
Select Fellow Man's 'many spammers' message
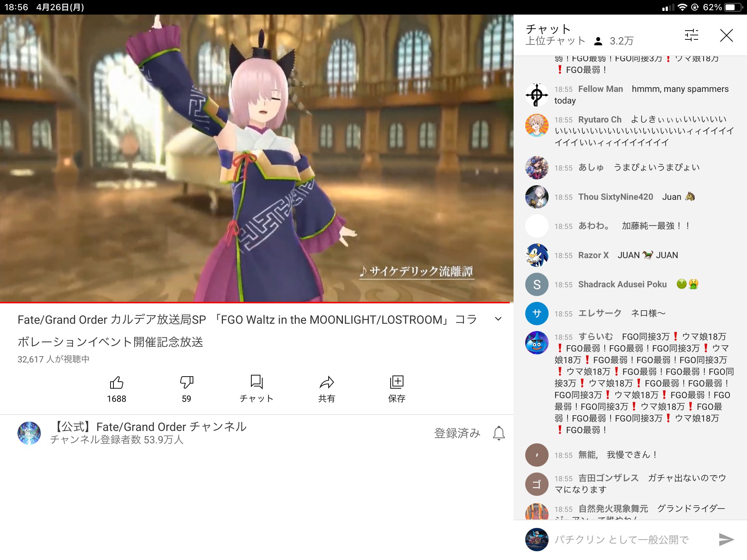pyautogui.click(x=642, y=95)
